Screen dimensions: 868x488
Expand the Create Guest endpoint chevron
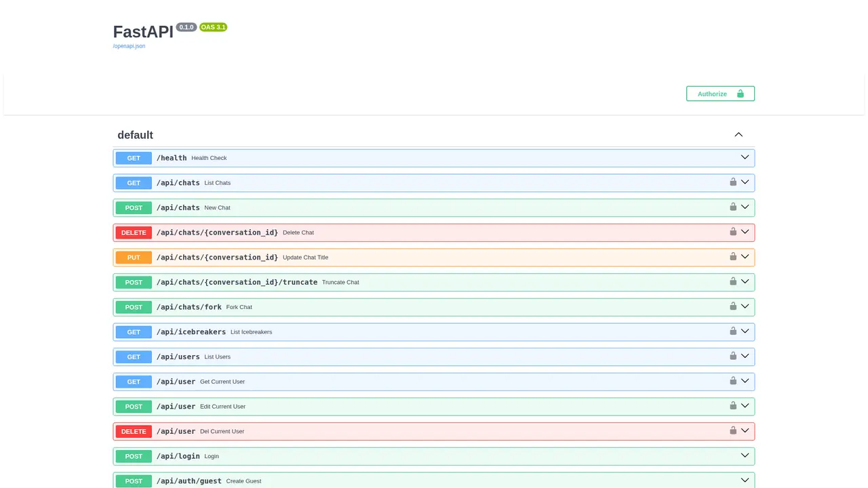[x=745, y=481]
